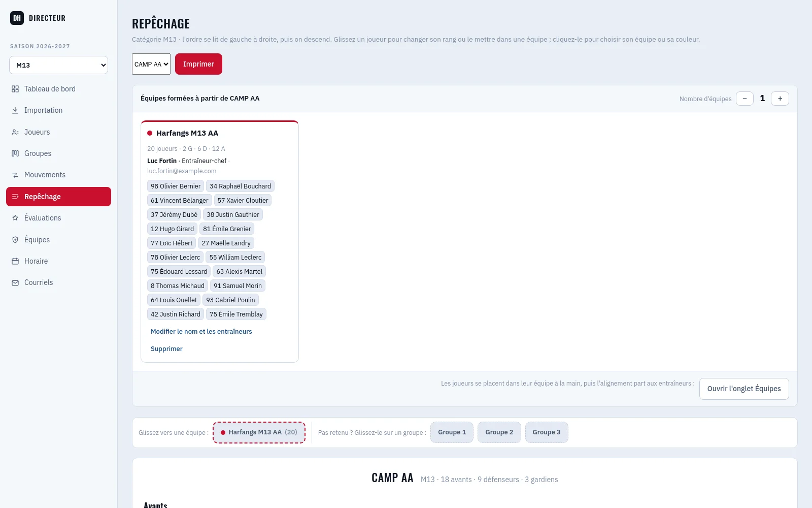Click the Courriels envelope icon
Screen dimensions: 812x508
(x=15, y=282)
